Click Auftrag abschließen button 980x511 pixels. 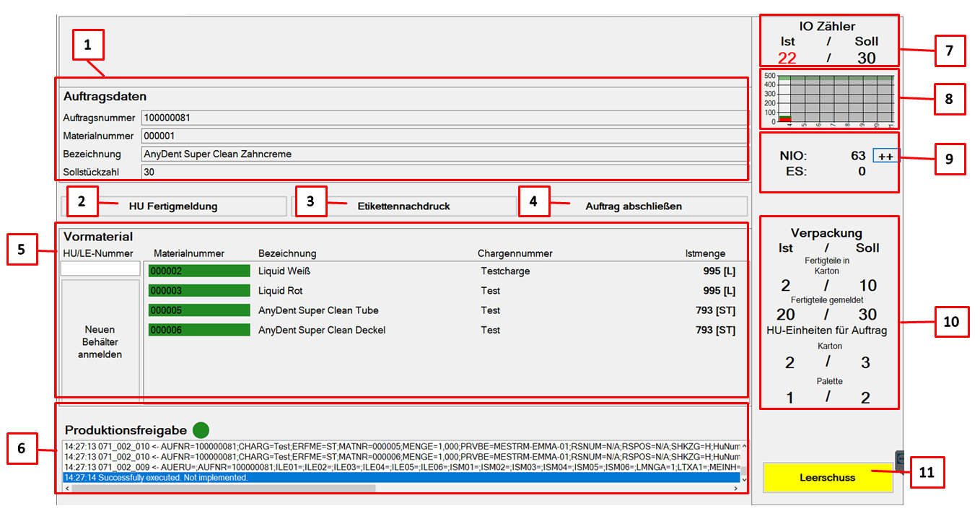(633, 206)
